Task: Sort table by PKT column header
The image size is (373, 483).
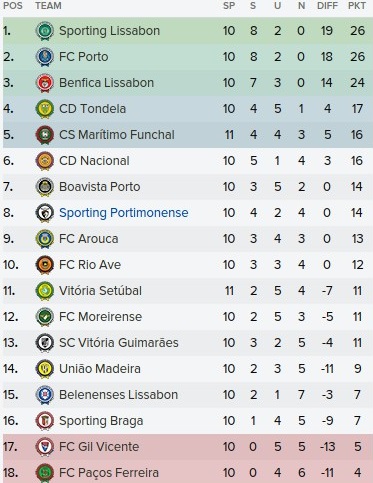Action: [x=357, y=6]
